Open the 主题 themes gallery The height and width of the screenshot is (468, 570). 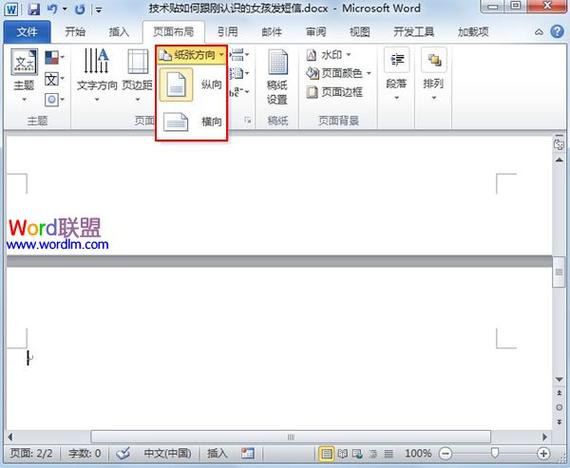[x=24, y=75]
